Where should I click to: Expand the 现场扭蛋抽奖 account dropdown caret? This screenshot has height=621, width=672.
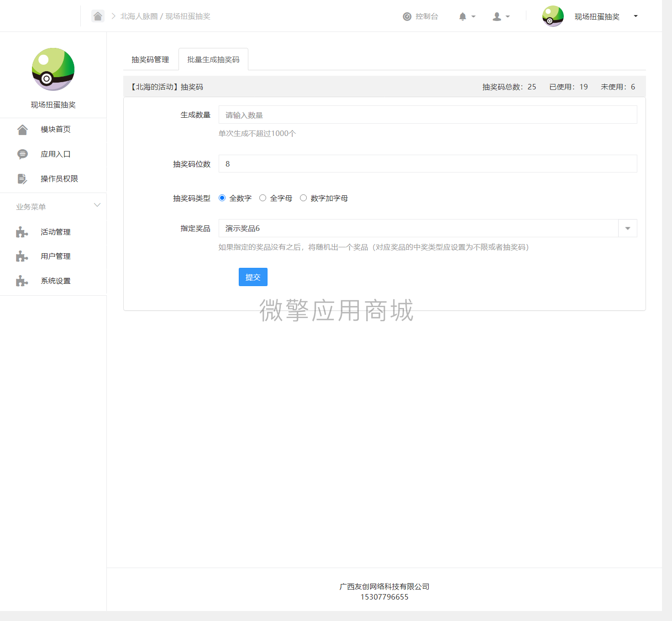point(635,16)
